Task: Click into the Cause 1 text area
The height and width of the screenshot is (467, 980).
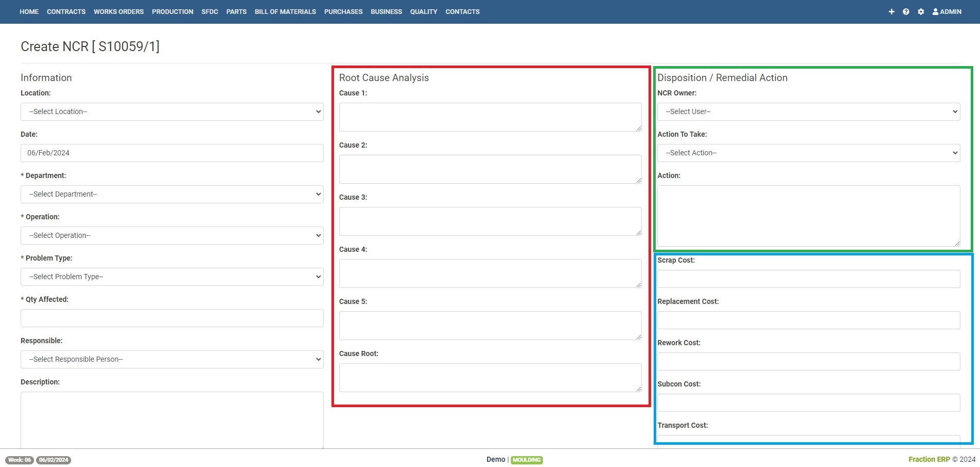Action: 490,117
